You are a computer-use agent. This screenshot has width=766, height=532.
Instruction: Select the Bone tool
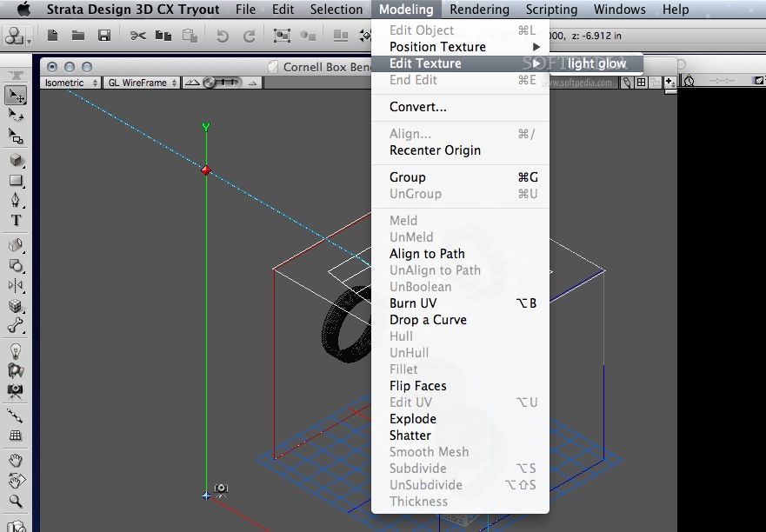(x=17, y=325)
